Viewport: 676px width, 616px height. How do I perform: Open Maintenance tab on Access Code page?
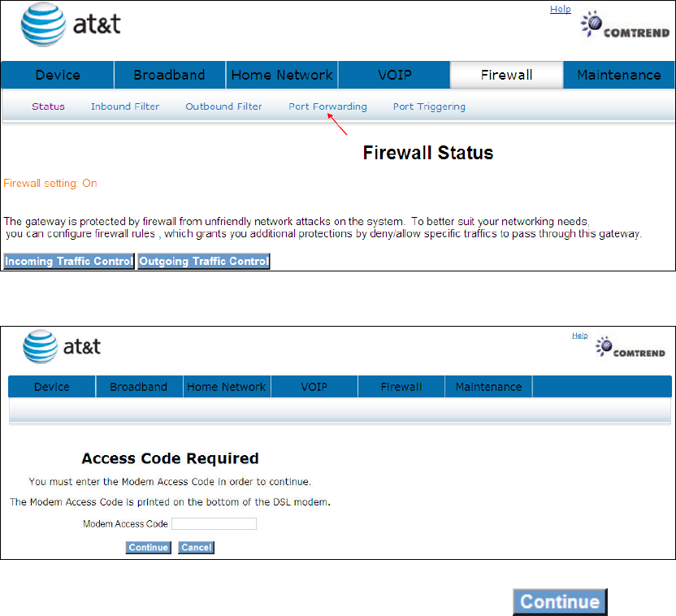(x=488, y=387)
